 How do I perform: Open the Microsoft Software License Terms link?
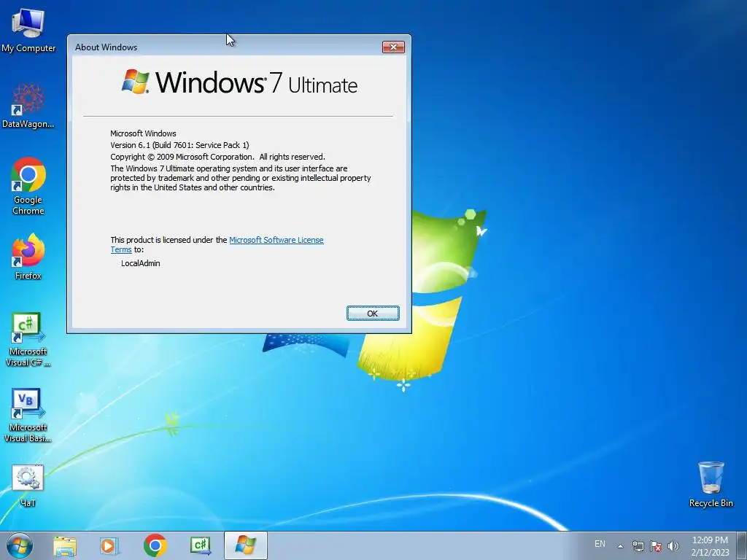coord(217,245)
